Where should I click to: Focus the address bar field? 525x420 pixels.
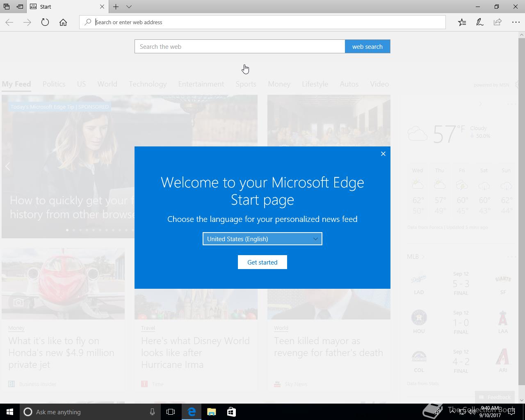262,22
